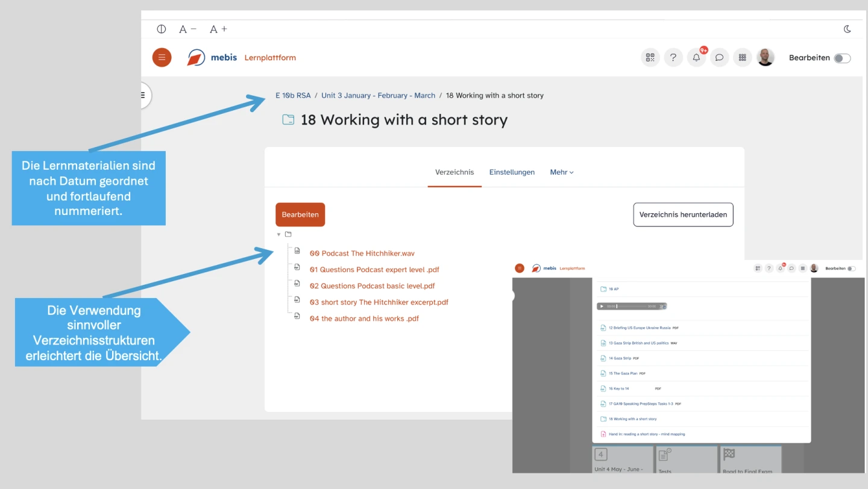Select the Verzeichnis tab

pos(454,172)
